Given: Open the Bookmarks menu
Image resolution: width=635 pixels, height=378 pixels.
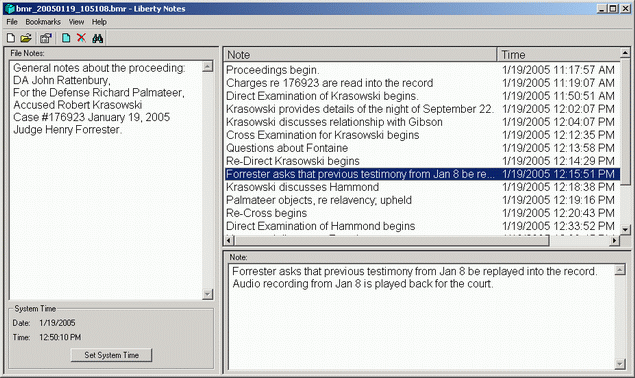Looking at the screenshot, I should pos(43,22).
